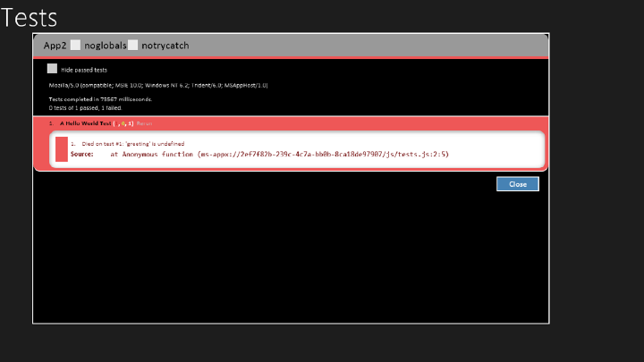Click the App2 header title

pyautogui.click(x=55, y=46)
